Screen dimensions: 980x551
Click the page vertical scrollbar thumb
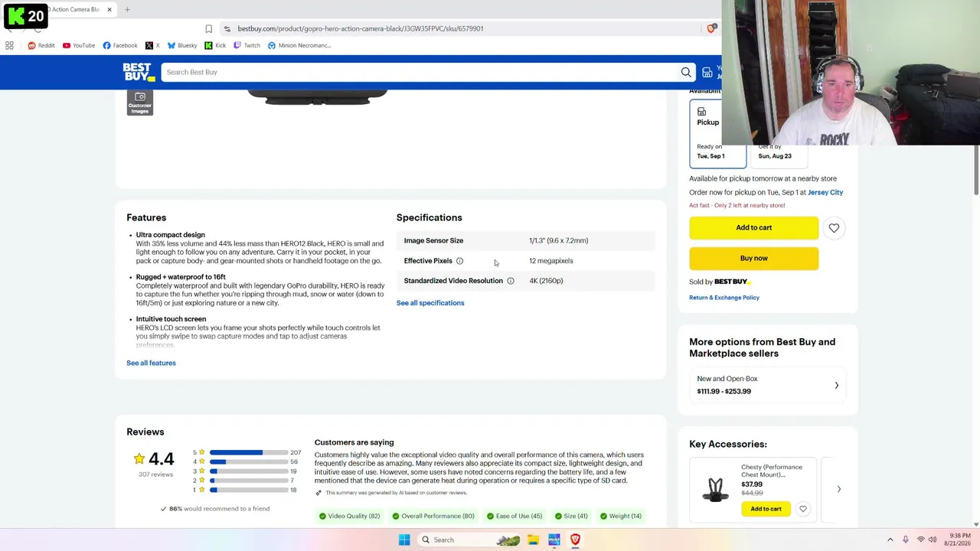[976, 171]
